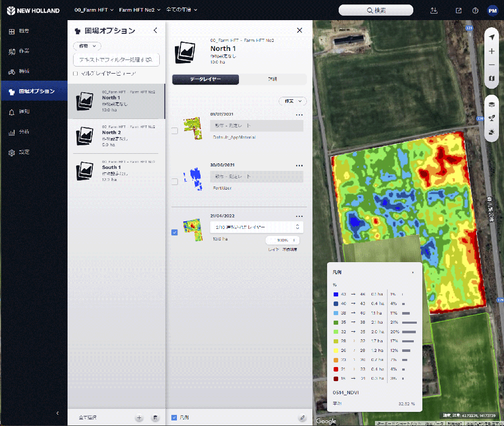Open the help question mark icon

475,11
